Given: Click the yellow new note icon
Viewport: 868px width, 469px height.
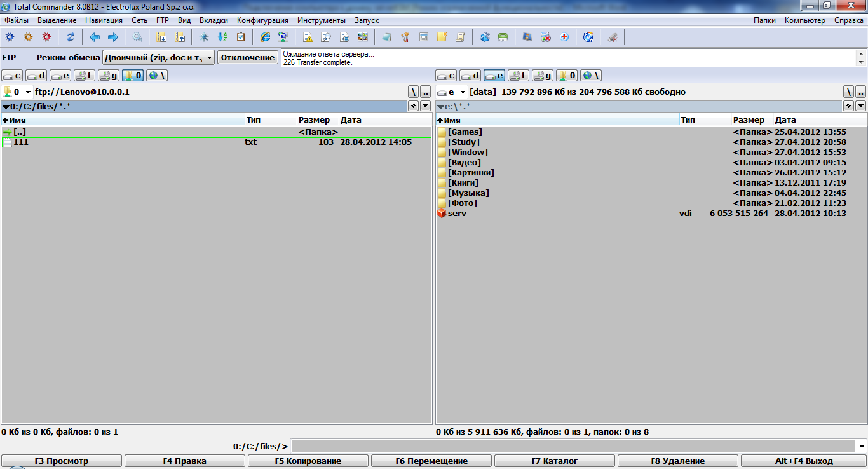Looking at the screenshot, I should [442, 37].
